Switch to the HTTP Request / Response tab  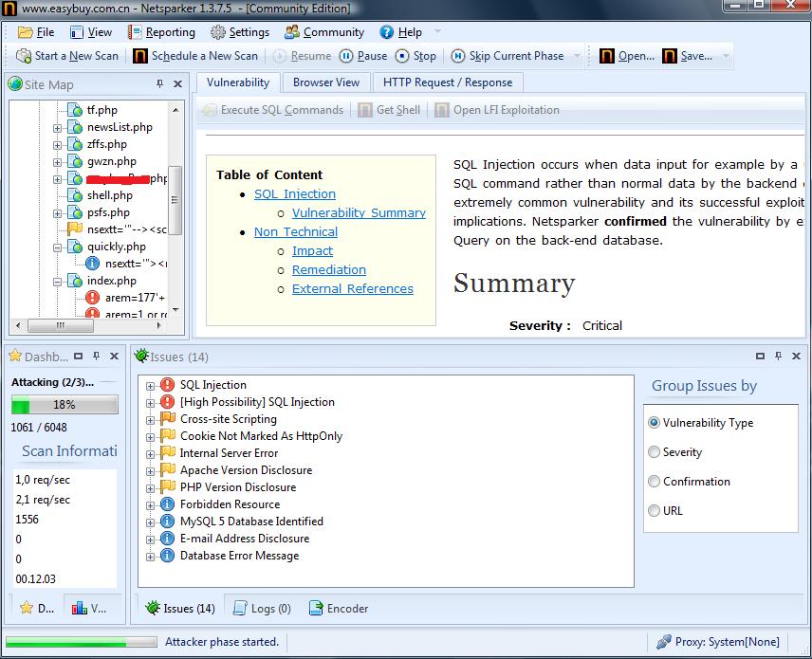(x=448, y=82)
